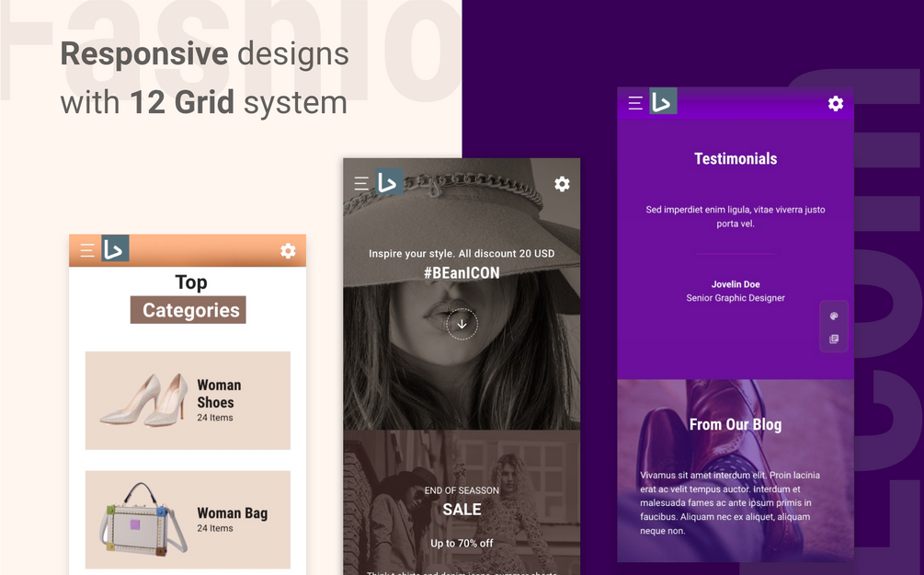Click the logo in the orange mockup header

[115, 248]
